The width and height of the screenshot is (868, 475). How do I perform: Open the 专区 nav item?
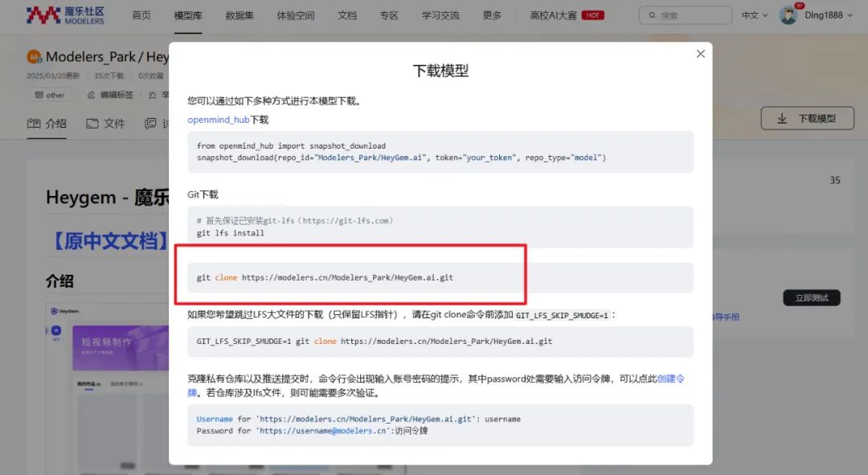point(389,15)
